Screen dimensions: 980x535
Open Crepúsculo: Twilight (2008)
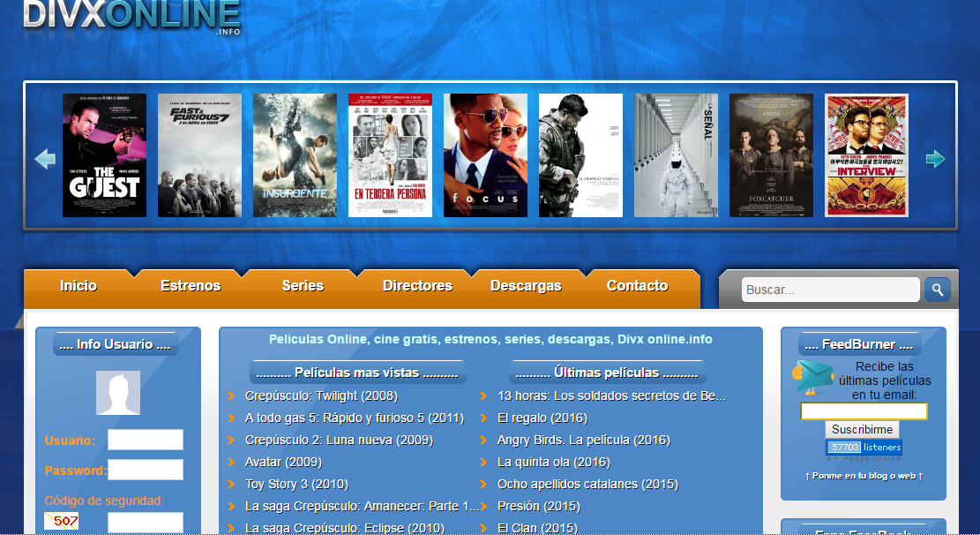321,396
